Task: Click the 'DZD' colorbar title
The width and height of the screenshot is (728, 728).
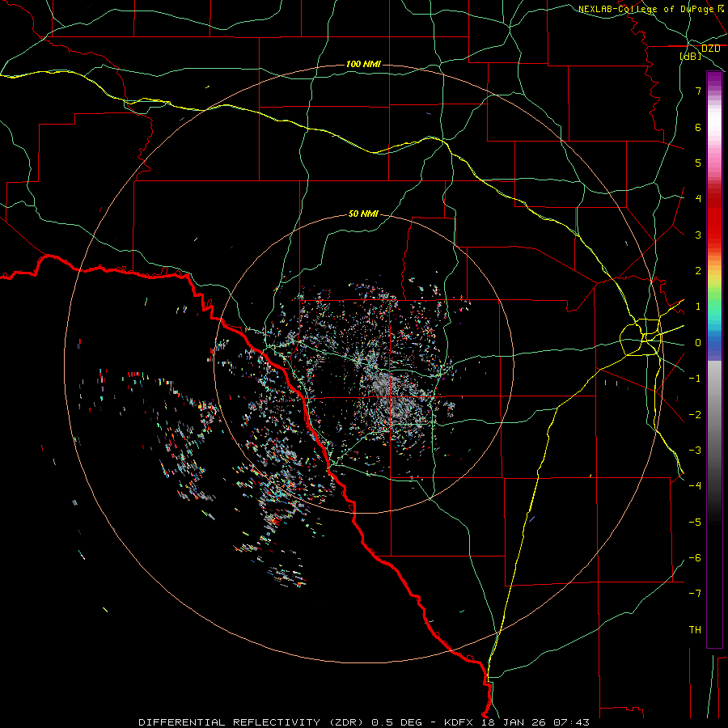Action: (710, 49)
